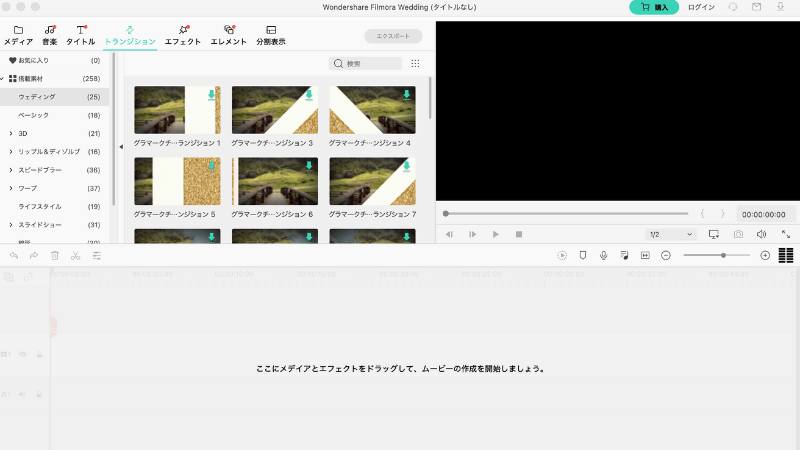Click the refresh update icon in title bar
800x450 pixels.
click(733, 7)
